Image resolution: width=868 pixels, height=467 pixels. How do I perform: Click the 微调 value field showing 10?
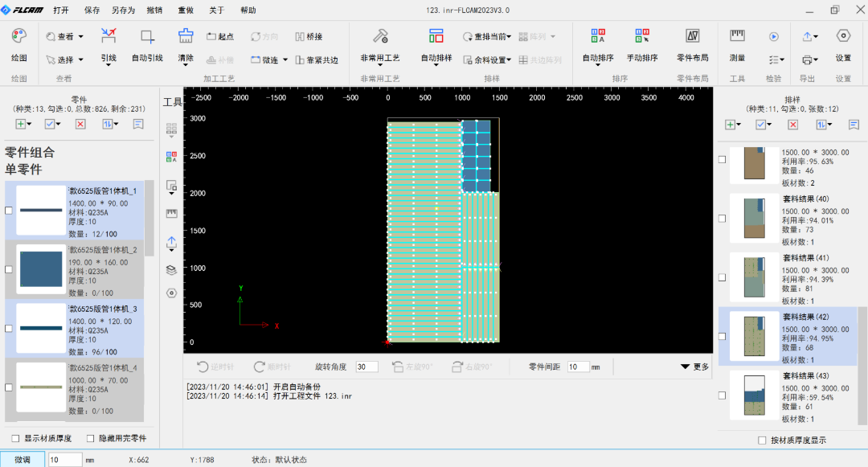point(64,460)
